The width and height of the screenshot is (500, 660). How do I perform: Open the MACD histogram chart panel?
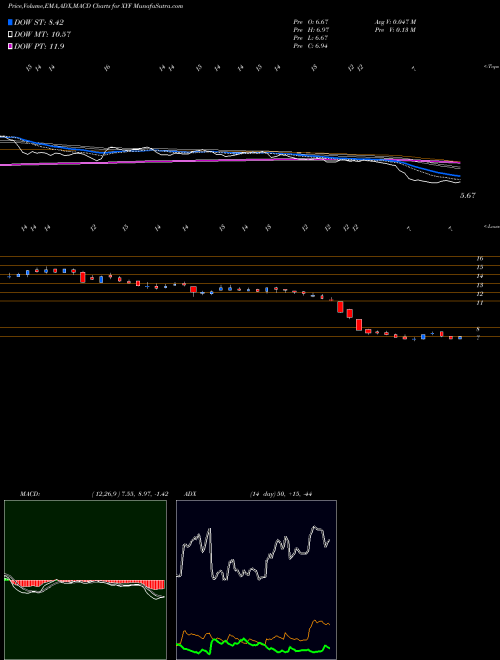point(85,580)
